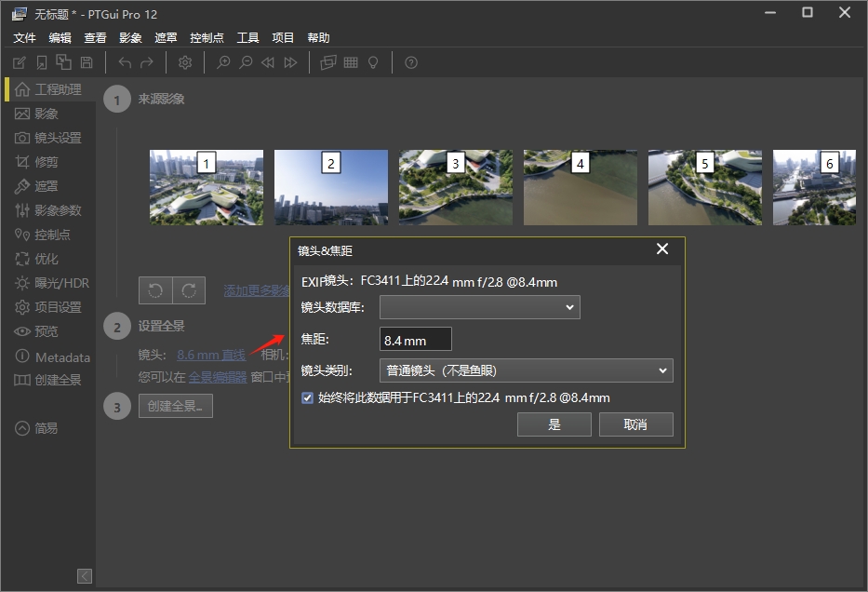This screenshot has width=868, height=592.
Task: Open the 工具 menu
Action: point(247,38)
